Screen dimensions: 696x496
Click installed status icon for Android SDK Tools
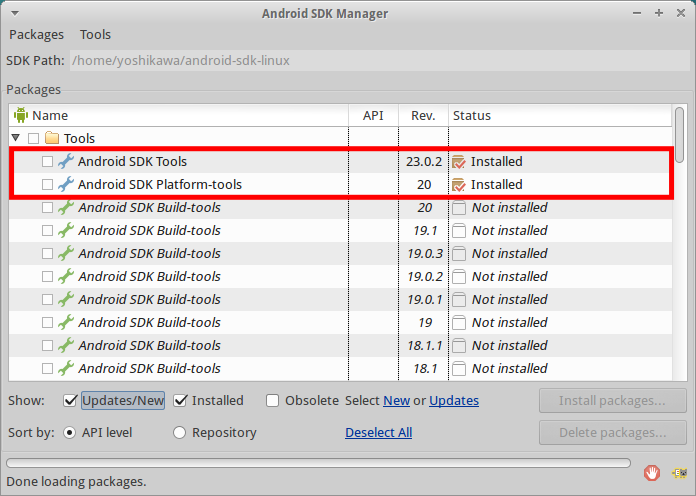click(459, 162)
